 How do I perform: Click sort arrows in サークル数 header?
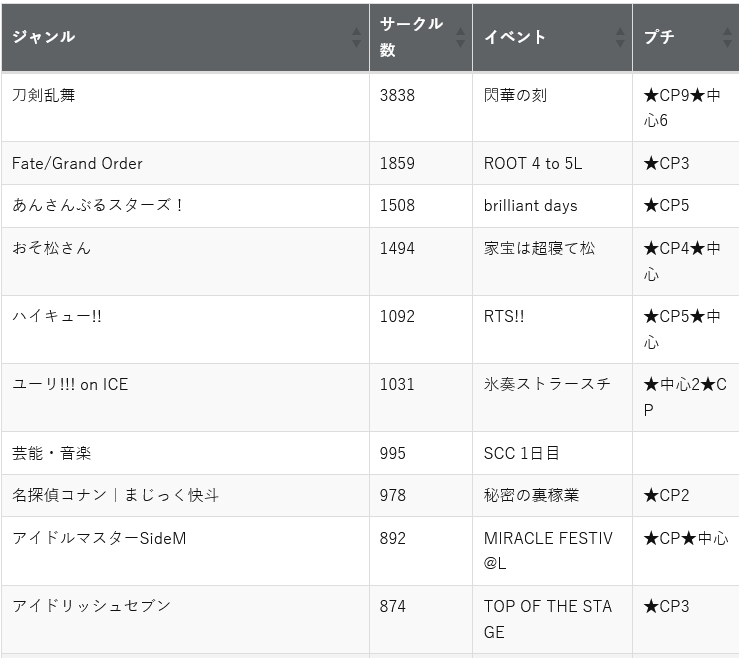(x=460, y=37)
